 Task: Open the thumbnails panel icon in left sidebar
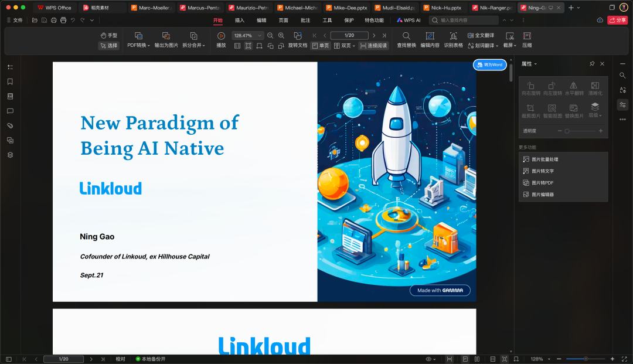click(x=10, y=97)
